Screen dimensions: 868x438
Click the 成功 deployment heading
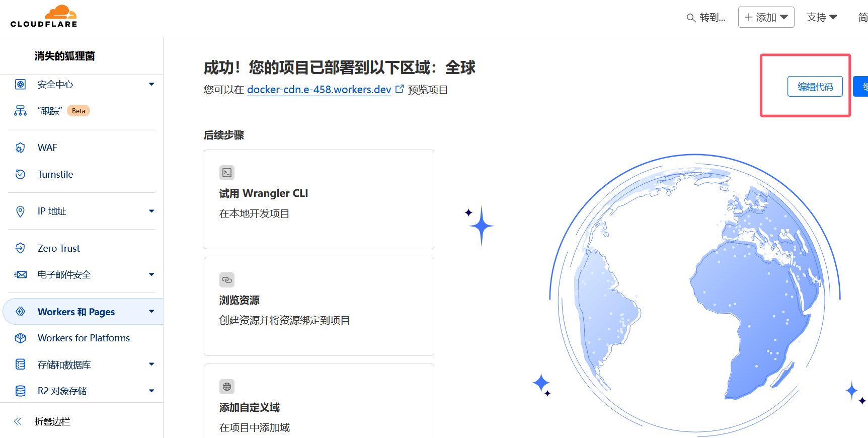[340, 67]
